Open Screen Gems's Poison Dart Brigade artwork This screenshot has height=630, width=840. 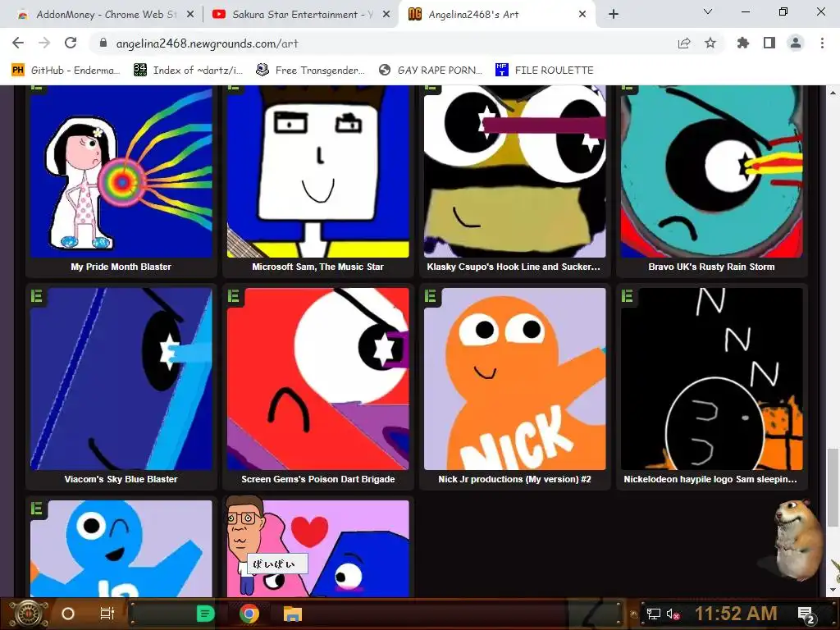pyautogui.click(x=317, y=379)
